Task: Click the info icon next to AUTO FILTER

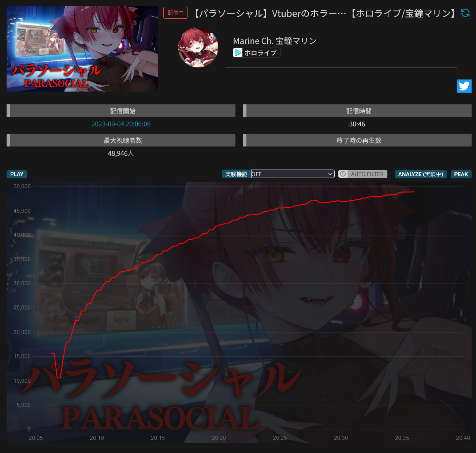Action: [343, 174]
